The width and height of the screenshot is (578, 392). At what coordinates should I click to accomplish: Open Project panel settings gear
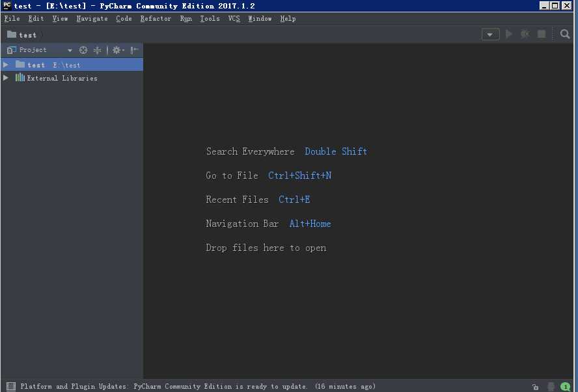tap(118, 50)
